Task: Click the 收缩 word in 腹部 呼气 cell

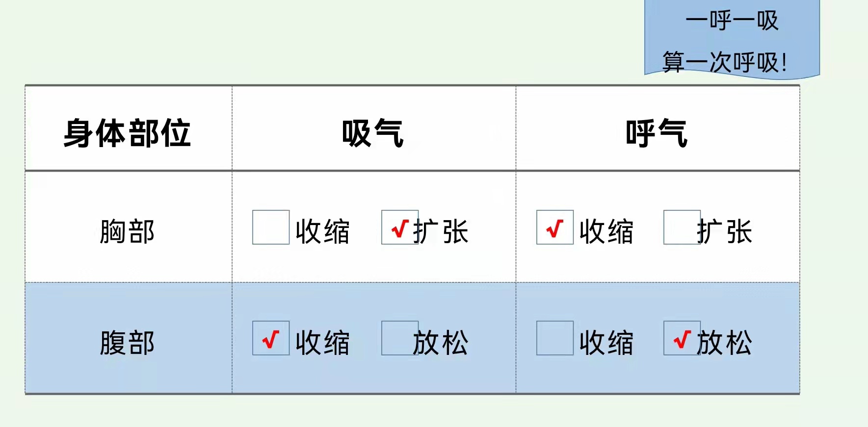Action: (x=606, y=343)
